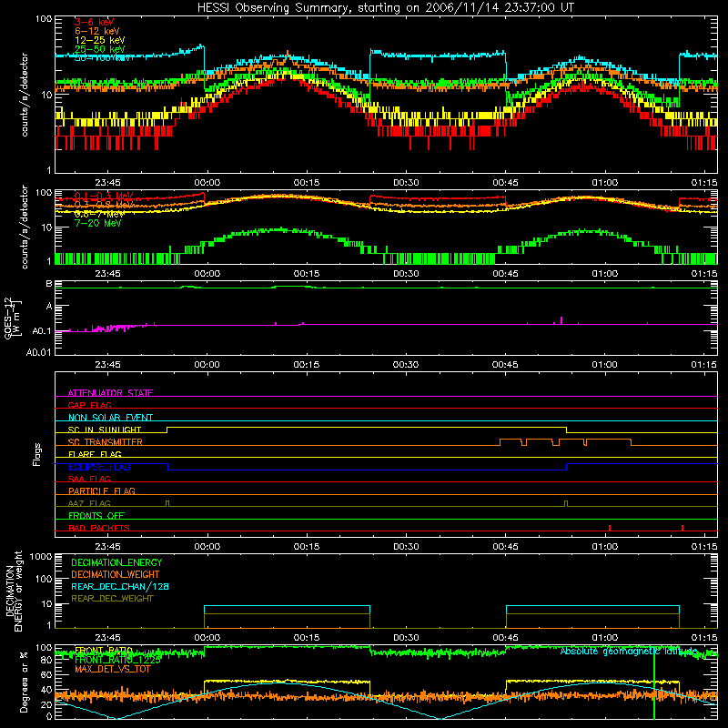The height and width of the screenshot is (728, 728).
Task: Select the REAR_DEC_WEIGHT legend label
Action: point(112,599)
